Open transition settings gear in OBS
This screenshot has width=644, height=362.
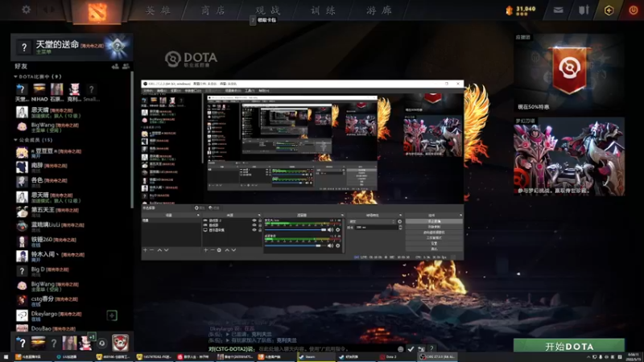[399, 222]
